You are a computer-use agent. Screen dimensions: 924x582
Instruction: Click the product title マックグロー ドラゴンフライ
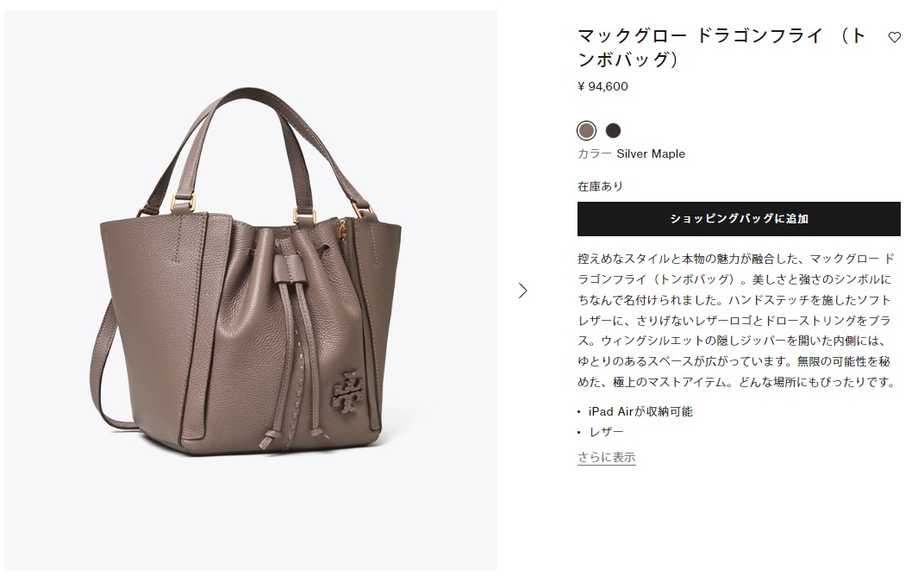722,47
